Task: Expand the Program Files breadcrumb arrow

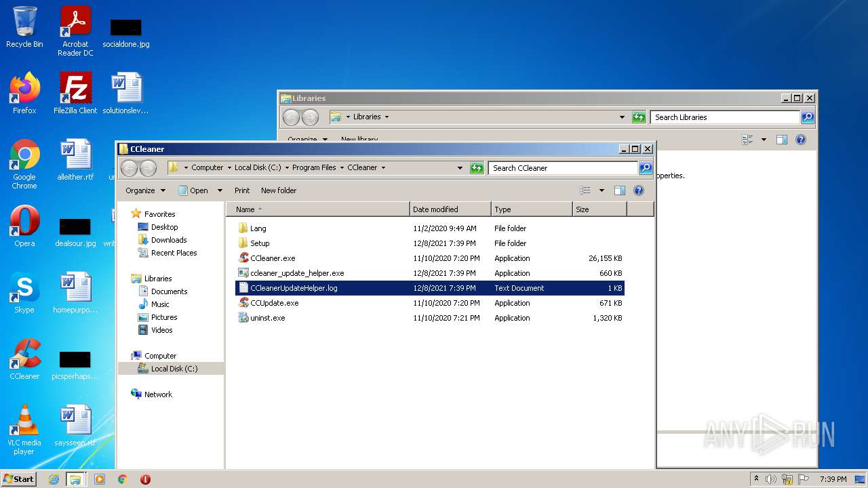Action: tap(342, 167)
